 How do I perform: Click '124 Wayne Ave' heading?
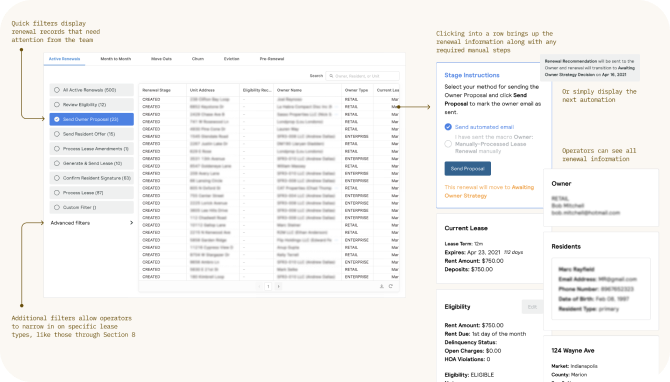coord(573,350)
